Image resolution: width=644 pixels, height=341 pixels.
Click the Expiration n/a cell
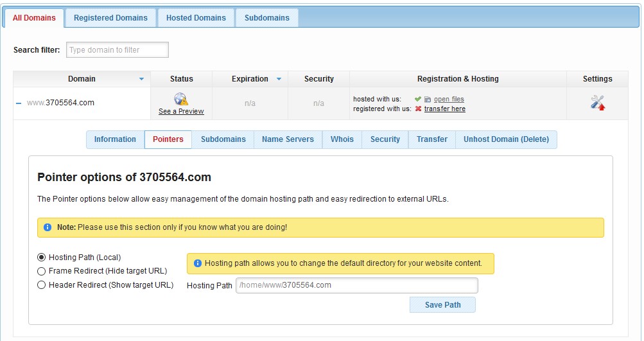click(x=250, y=103)
